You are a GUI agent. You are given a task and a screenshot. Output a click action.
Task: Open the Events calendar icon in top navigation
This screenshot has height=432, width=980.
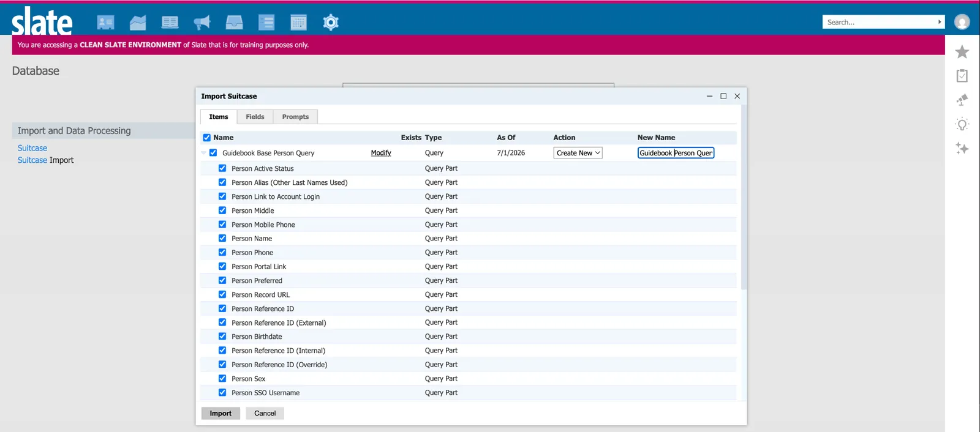(x=298, y=23)
